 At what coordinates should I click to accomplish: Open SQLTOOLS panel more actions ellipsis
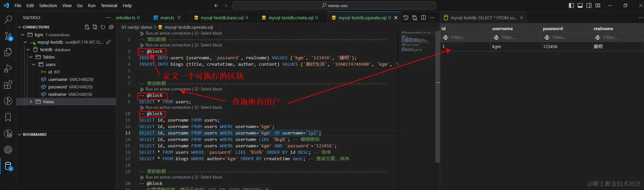[x=108, y=18]
